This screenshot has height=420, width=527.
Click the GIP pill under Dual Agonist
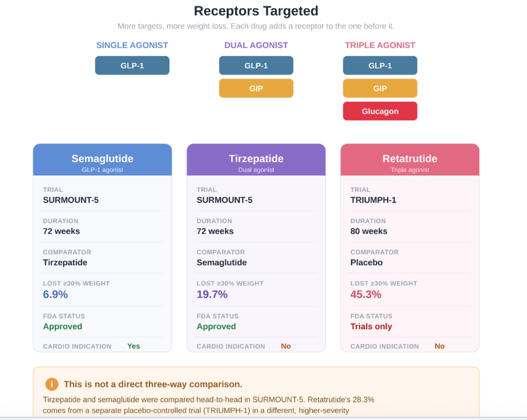point(256,88)
